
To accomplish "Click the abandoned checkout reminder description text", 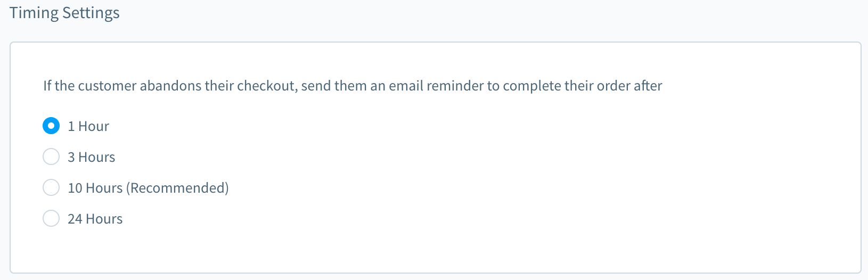I will pyautogui.click(x=353, y=86).
